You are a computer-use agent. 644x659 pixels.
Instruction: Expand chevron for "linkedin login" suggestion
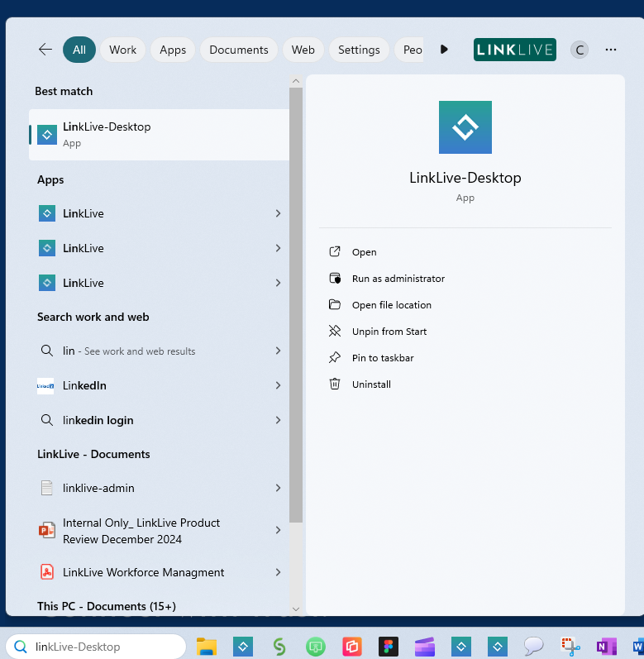pos(278,420)
